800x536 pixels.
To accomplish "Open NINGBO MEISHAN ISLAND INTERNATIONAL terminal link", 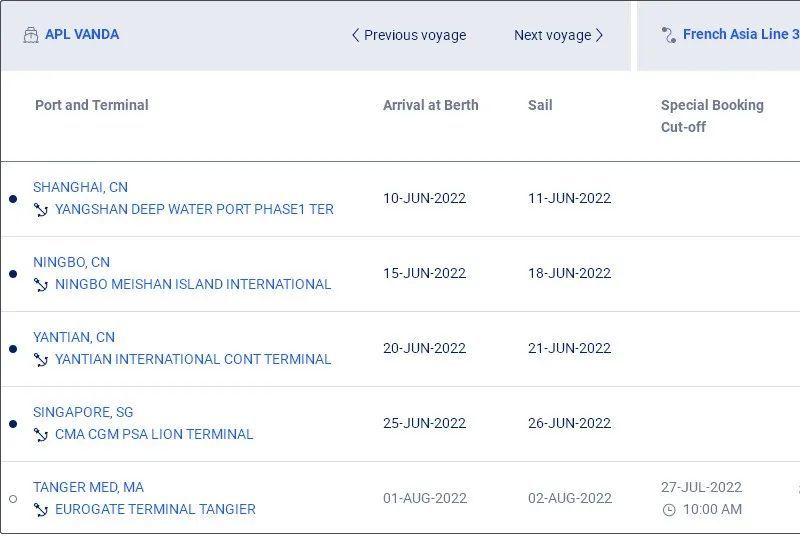I will pos(193,284).
